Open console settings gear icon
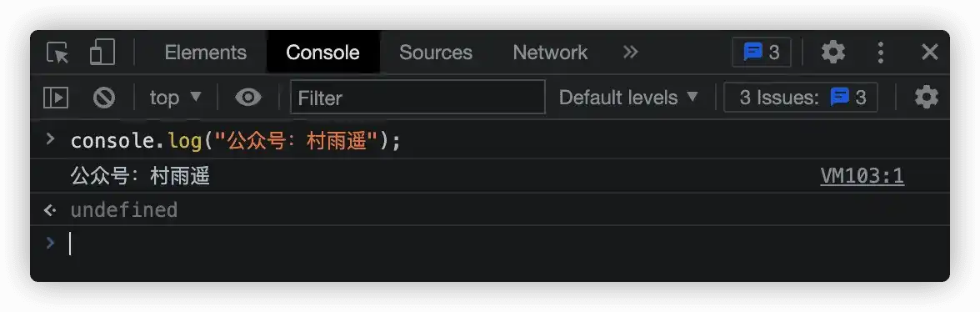The width and height of the screenshot is (980, 312). coord(927,98)
